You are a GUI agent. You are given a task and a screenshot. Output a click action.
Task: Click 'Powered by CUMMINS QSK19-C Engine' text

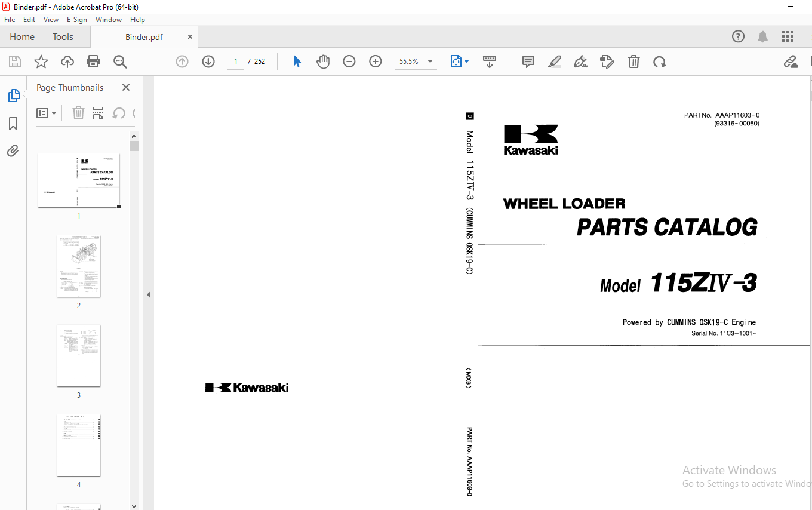click(x=689, y=322)
